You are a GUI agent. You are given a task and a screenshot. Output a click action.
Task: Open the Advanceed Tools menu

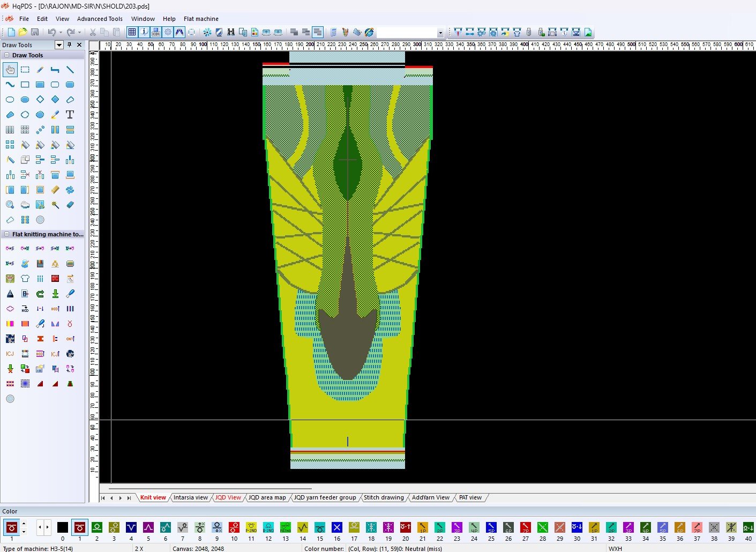[100, 19]
